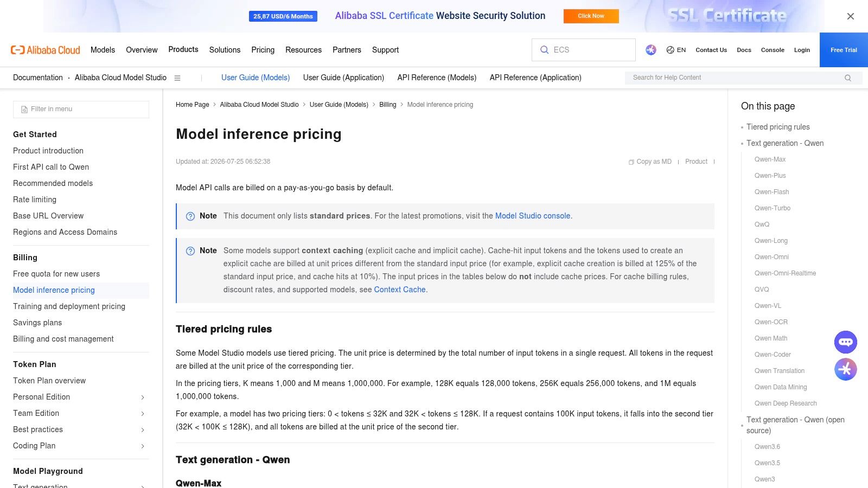Image resolution: width=868 pixels, height=488 pixels.
Task: Open Savings plans in sidebar
Action: click(37, 323)
